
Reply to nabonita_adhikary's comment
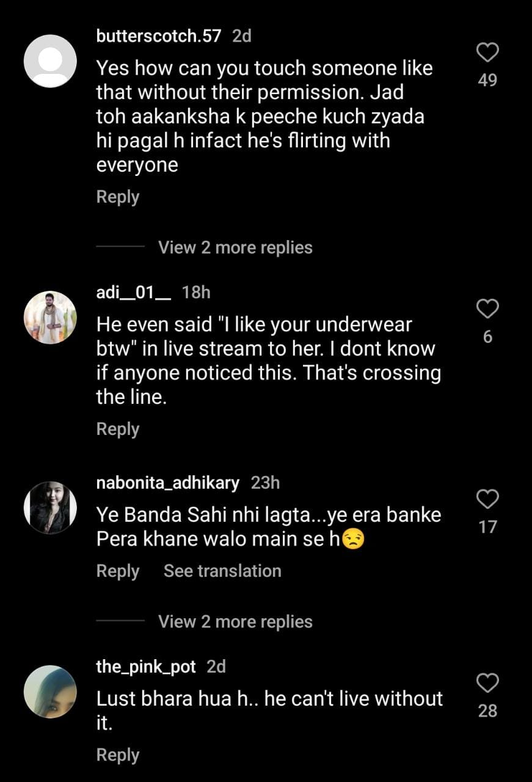(x=118, y=571)
